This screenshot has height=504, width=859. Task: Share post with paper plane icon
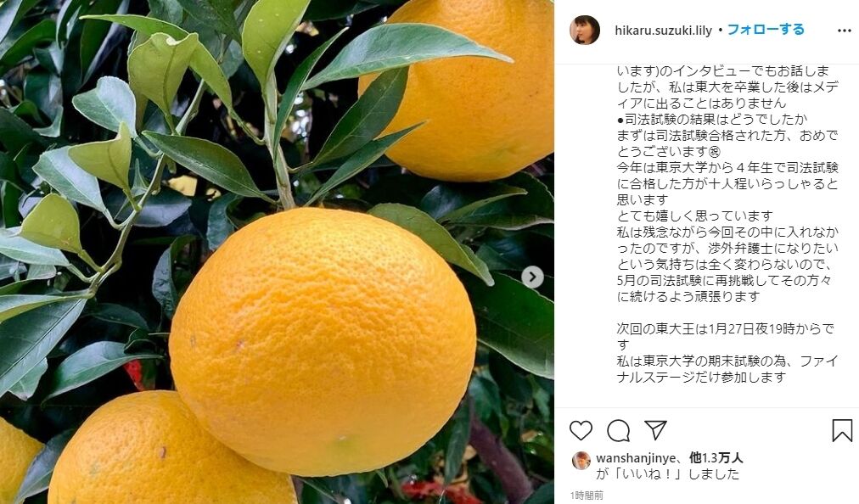(x=656, y=430)
